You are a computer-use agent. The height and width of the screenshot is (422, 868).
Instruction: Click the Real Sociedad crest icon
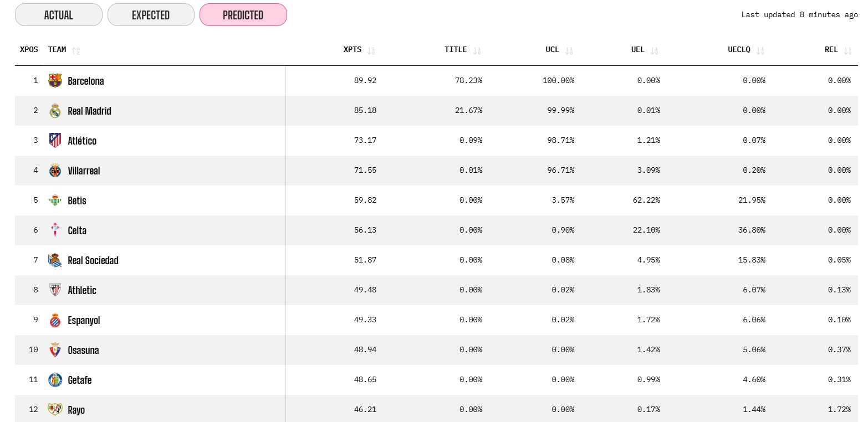pos(55,260)
